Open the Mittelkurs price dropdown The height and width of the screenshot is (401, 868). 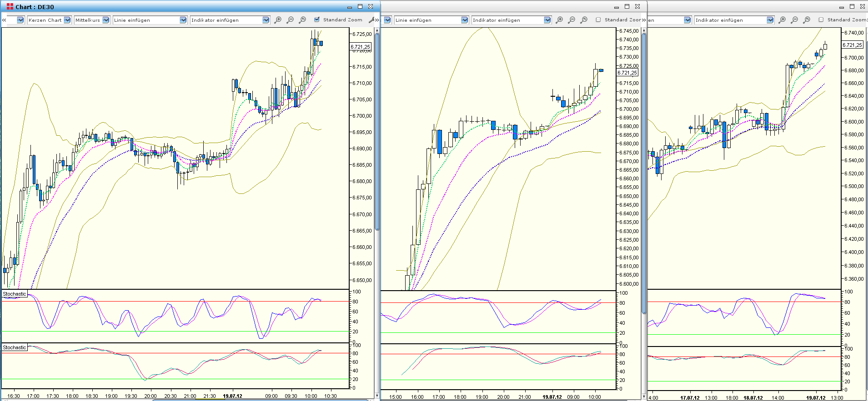coord(105,20)
